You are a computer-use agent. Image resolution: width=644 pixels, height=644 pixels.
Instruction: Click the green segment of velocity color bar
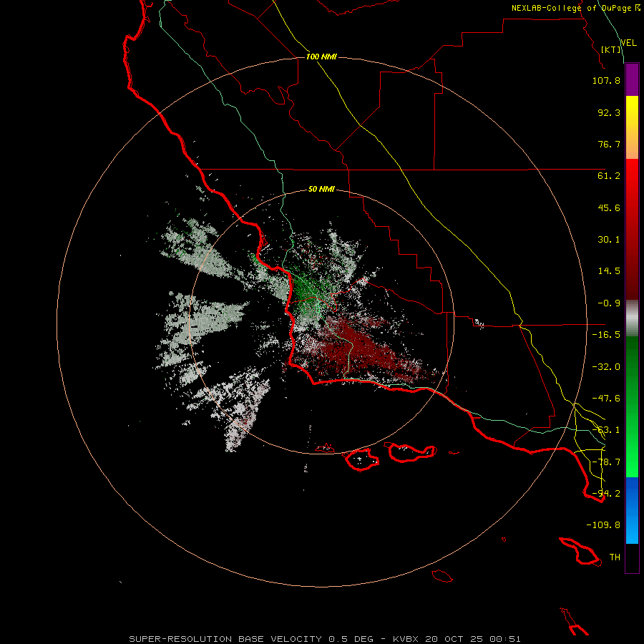[632, 406]
